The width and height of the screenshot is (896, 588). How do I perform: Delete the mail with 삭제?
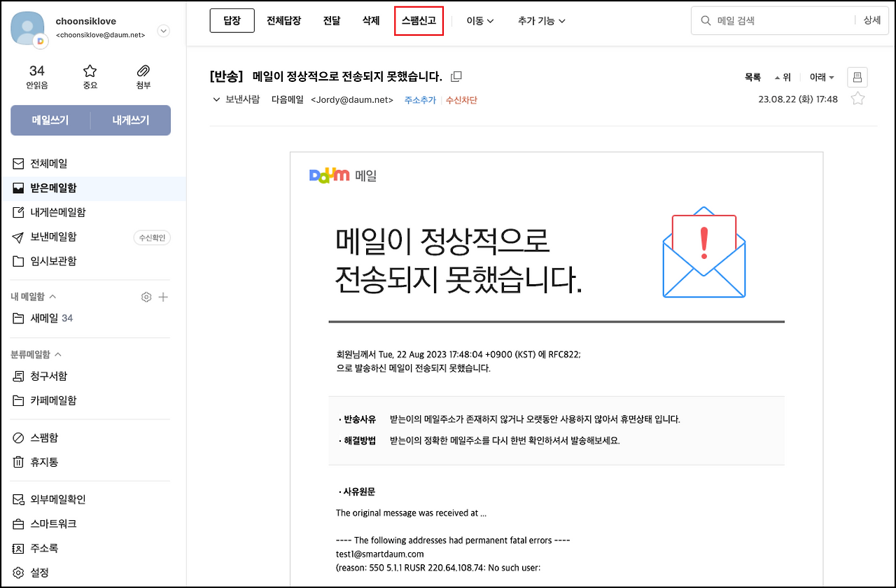(371, 21)
